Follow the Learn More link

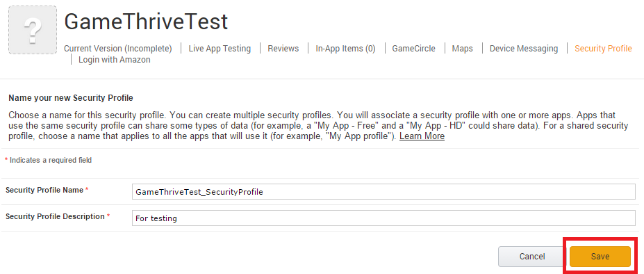click(422, 136)
